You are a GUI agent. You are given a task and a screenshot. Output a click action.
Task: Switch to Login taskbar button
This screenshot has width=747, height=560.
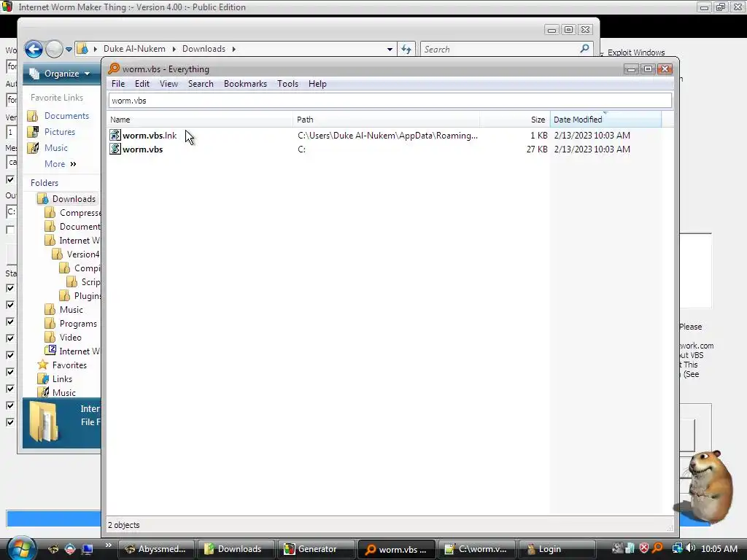(x=557, y=549)
